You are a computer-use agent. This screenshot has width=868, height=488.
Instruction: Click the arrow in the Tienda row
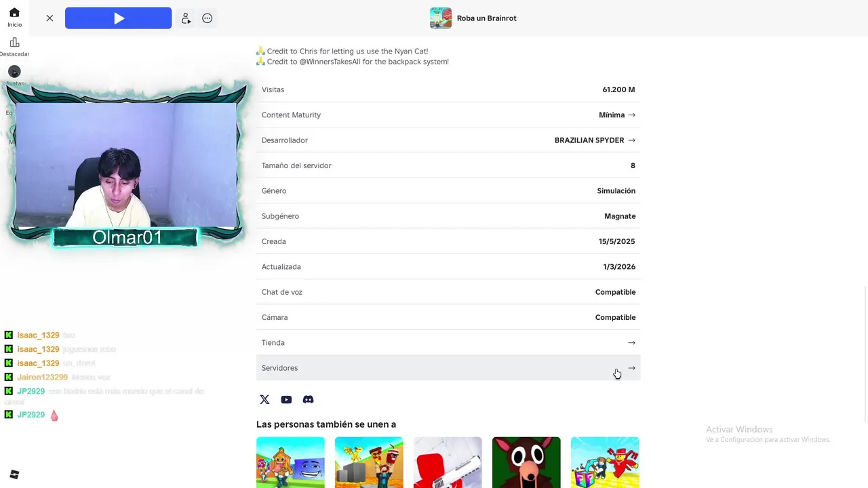pyautogui.click(x=631, y=343)
